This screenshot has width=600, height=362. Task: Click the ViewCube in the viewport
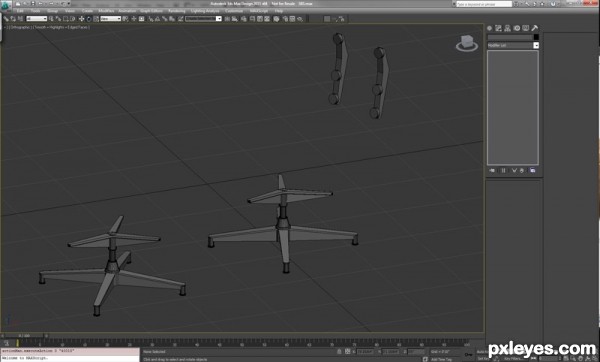click(467, 43)
